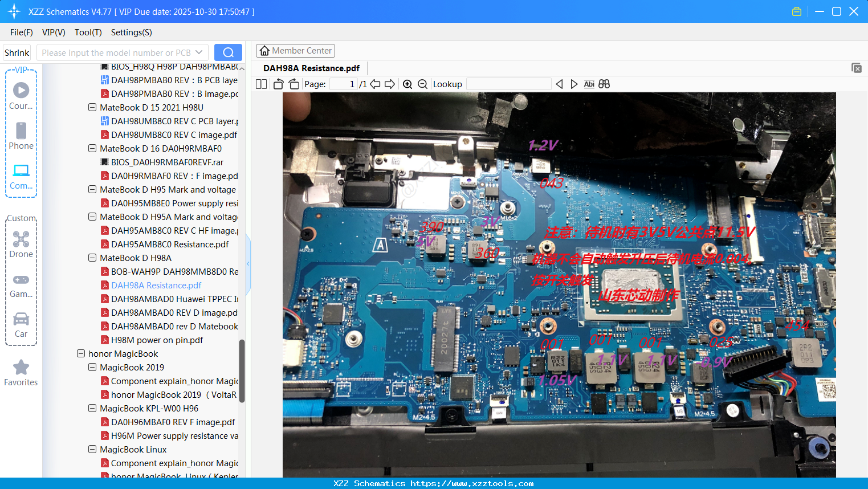Open the Tool(T) menu
This screenshot has height=489, width=868.
88,32
